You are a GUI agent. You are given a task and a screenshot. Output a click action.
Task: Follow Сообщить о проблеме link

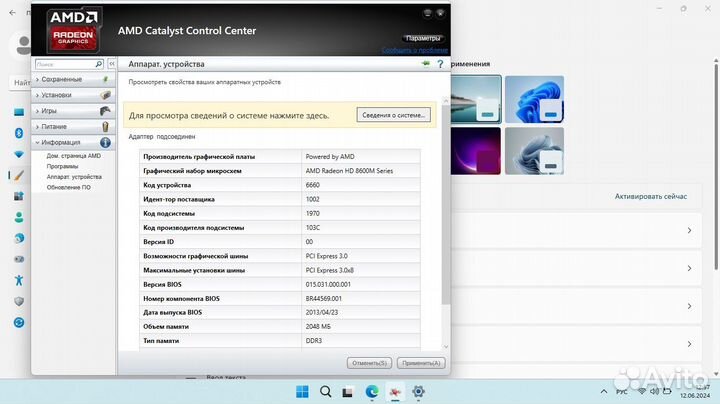pyautogui.click(x=415, y=50)
